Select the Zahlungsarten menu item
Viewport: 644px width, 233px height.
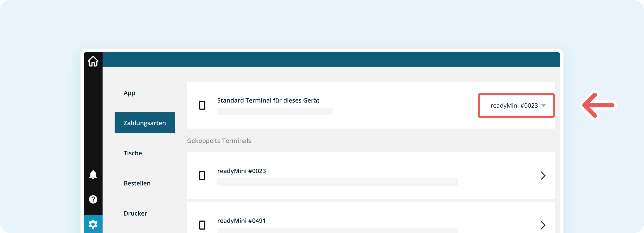[145, 123]
